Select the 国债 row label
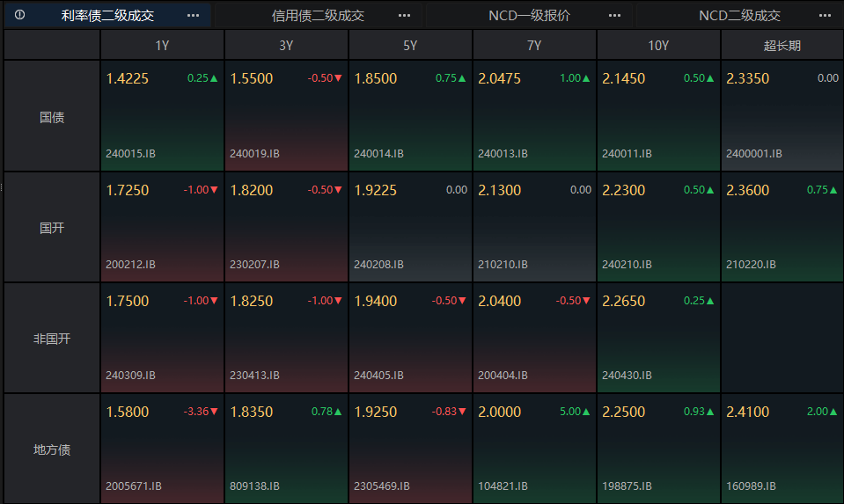The height and width of the screenshot is (504, 844). pyautogui.click(x=52, y=117)
